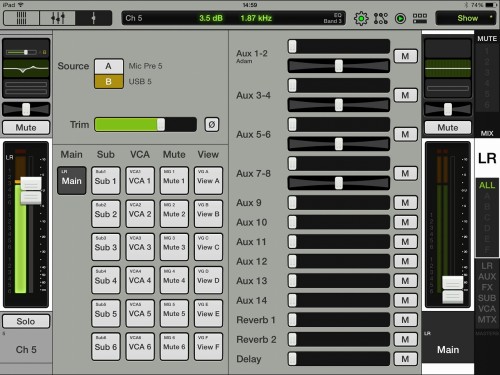Solo channel 5
The height and width of the screenshot is (375, 500).
(x=26, y=321)
